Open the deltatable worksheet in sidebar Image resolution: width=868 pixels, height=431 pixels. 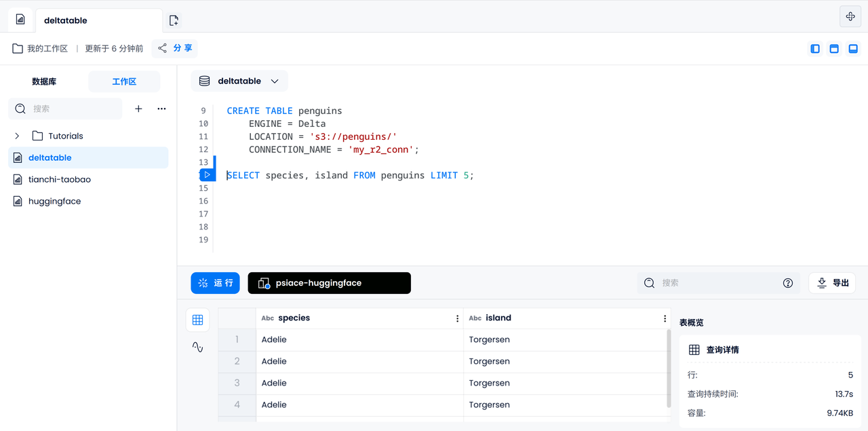[88, 157]
